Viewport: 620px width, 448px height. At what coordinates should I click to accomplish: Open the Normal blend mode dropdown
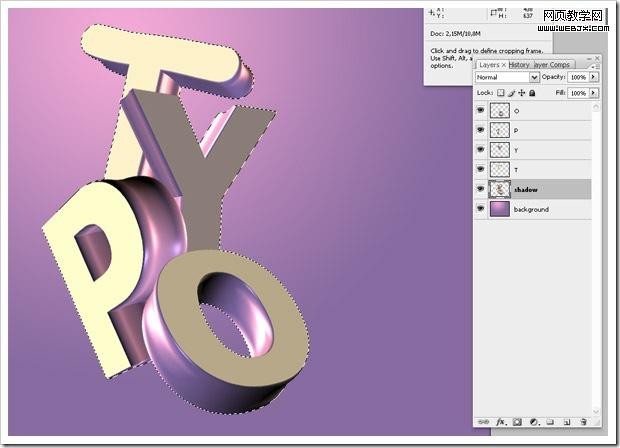[507, 77]
